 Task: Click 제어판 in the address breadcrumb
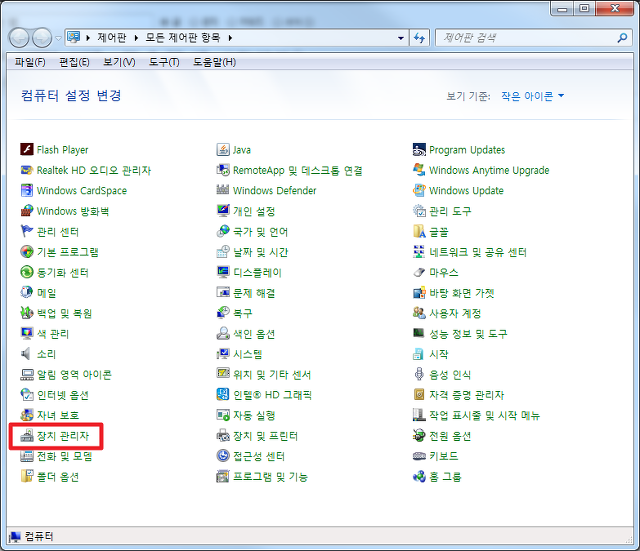(112, 38)
